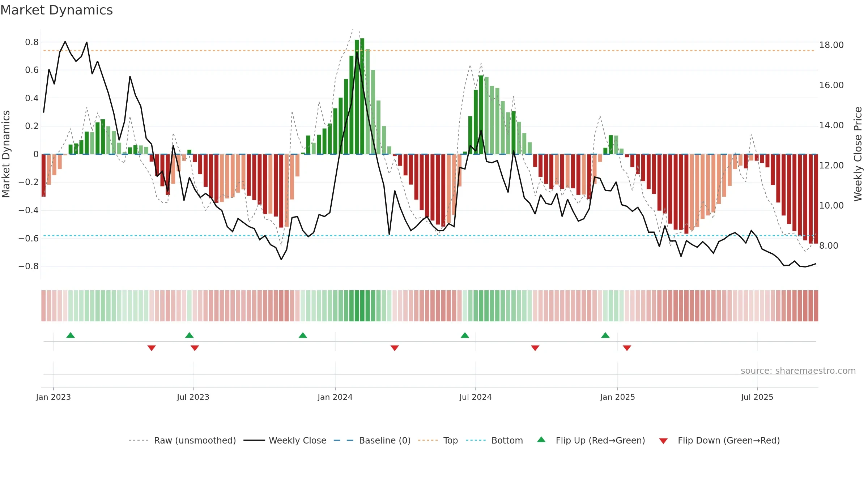Click the green flip-up marker just before Jul 2024
868x488 pixels.
[465, 335]
